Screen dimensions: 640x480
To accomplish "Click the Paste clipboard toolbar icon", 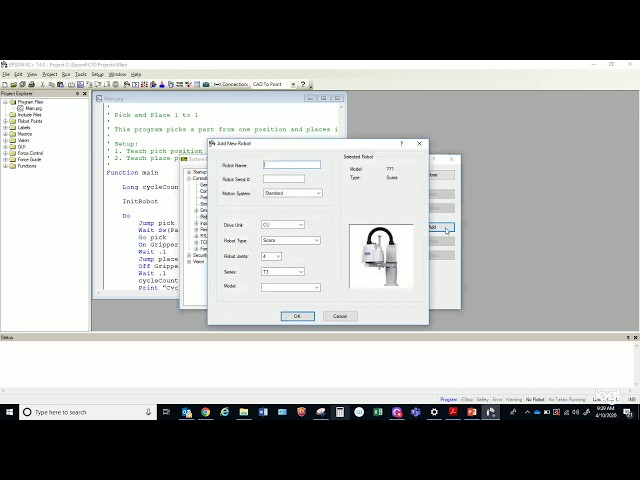I will pyautogui.click(x=60, y=84).
